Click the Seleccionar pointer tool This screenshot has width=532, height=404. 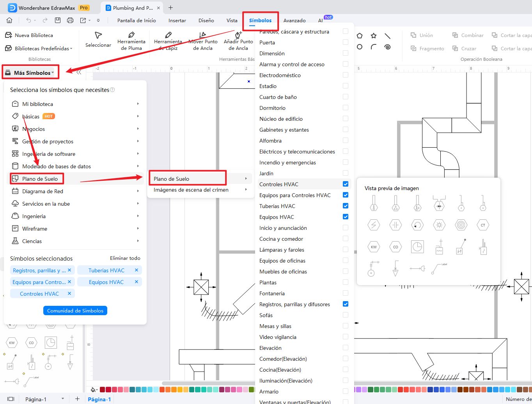(x=98, y=40)
